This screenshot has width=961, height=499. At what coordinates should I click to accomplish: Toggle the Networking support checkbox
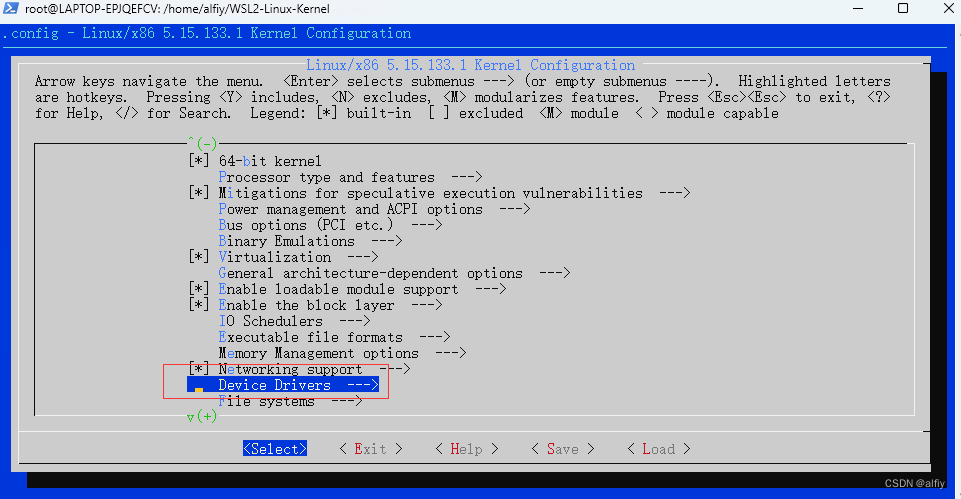coord(199,369)
